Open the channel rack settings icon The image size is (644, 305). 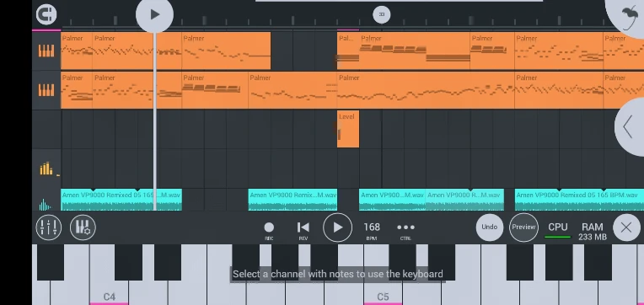[83, 227]
